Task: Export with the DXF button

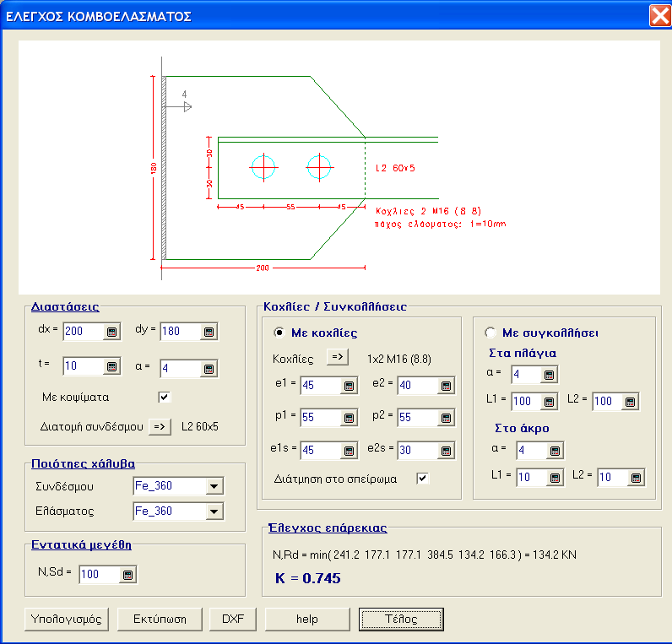Action: [x=233, y=620]
